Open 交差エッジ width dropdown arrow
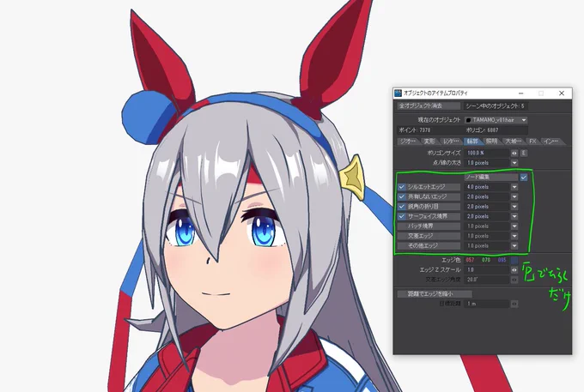 (514, 236)
